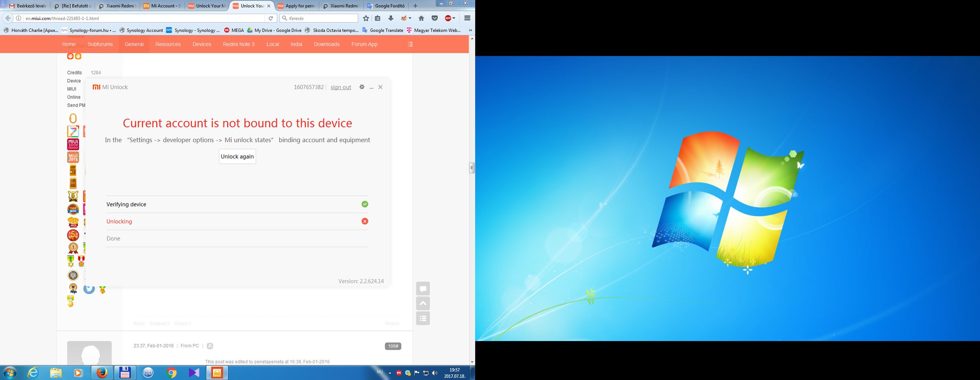Close the active Unlock Your tab

269,6
